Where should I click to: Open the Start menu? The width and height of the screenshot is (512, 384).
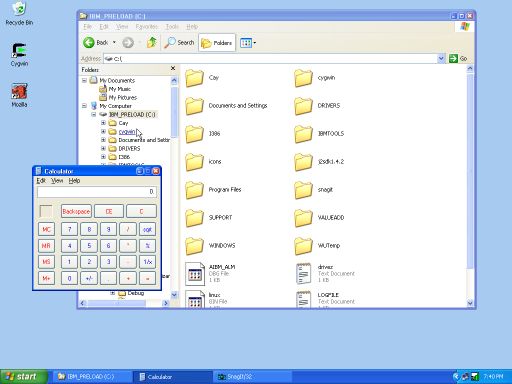(x=23, y=377)
